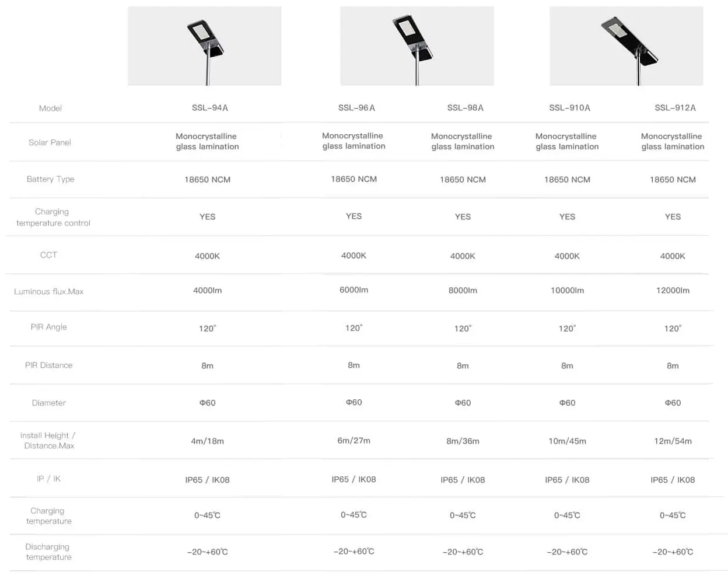
Task: Select the Luminous flux.Max row label
Action: [x=48, y=291]
